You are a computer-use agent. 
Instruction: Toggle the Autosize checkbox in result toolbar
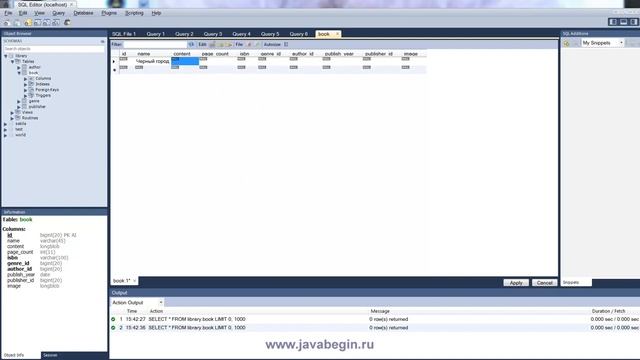(286, 44)
